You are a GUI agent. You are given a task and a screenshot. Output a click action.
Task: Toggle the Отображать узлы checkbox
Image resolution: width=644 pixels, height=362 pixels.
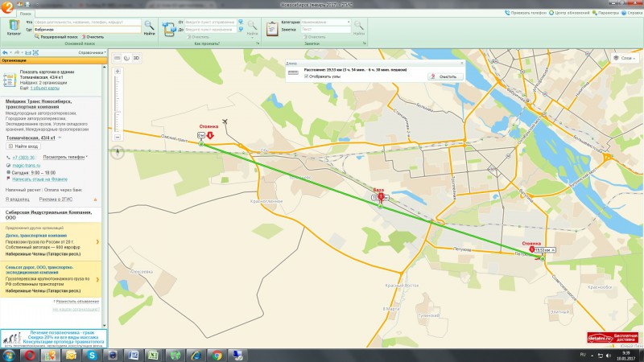click(307, 76)
